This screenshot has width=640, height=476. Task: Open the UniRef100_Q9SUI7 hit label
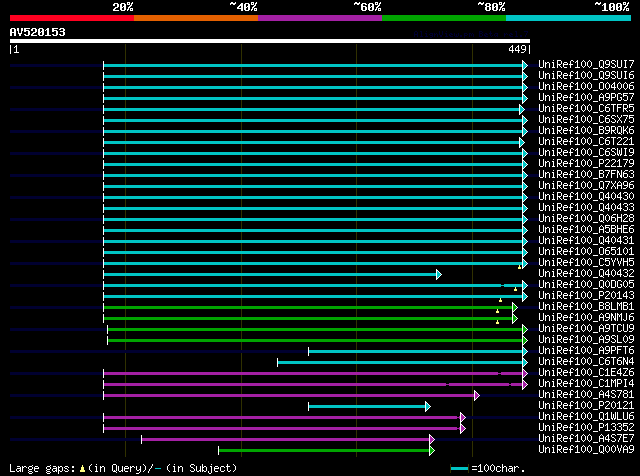(586, 65)
